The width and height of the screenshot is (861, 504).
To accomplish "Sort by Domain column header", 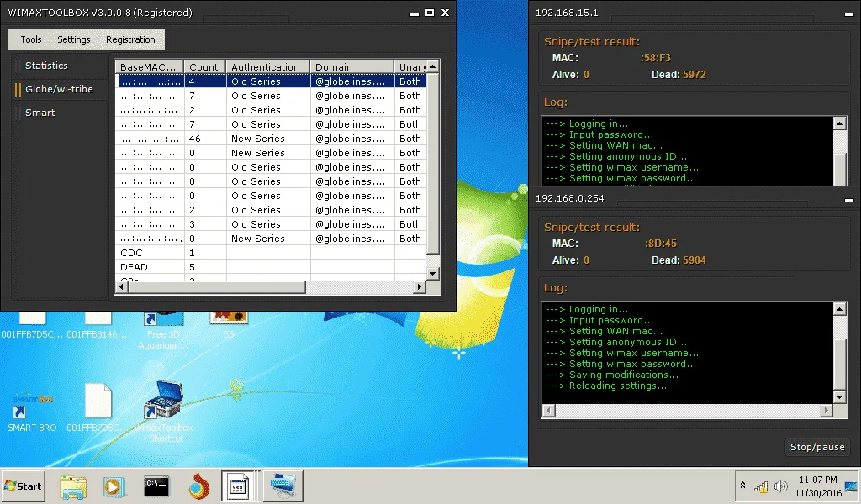I will pyautogui.click(x=352, y=67).
